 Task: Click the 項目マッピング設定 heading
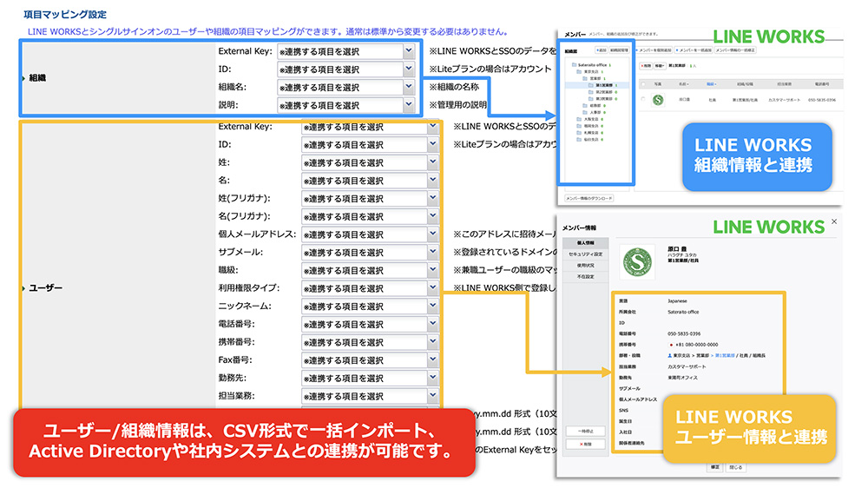pos(65,15)
